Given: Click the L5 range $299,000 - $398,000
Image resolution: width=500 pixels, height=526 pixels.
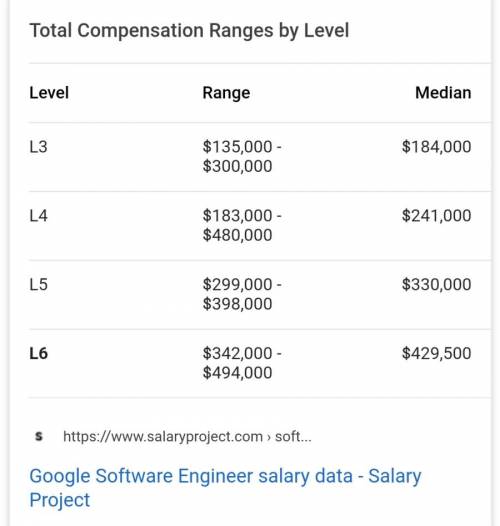Looking at the screenshot, I should 242,294.
